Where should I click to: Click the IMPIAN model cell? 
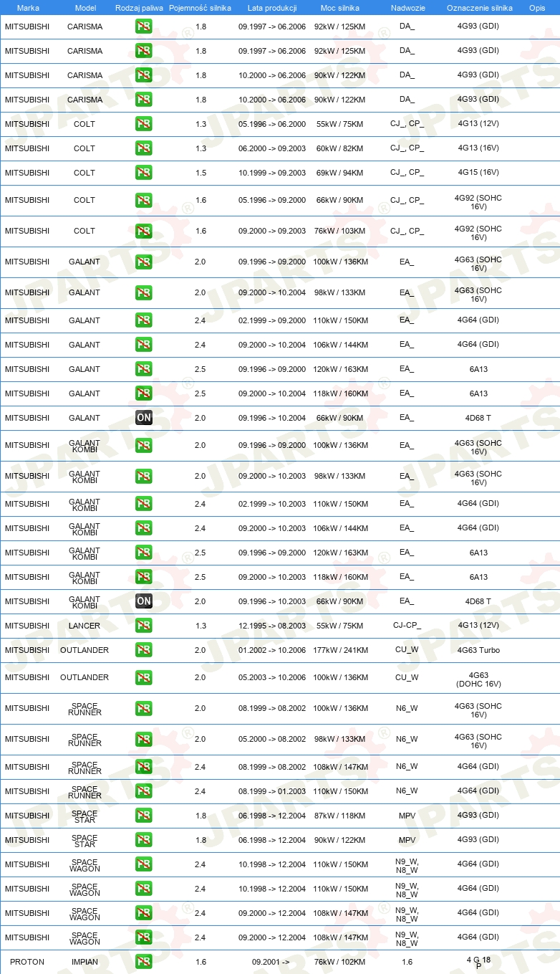[x=85, y=962]
